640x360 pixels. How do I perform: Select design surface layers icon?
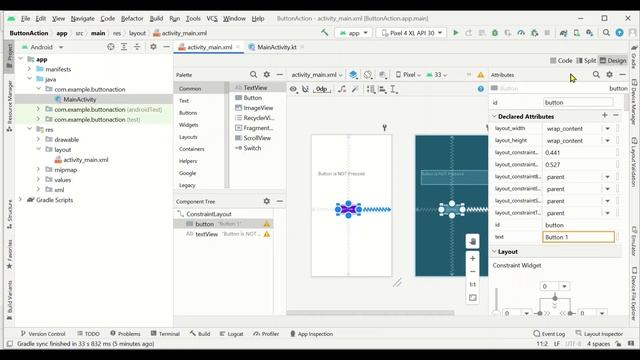(353, 75)
